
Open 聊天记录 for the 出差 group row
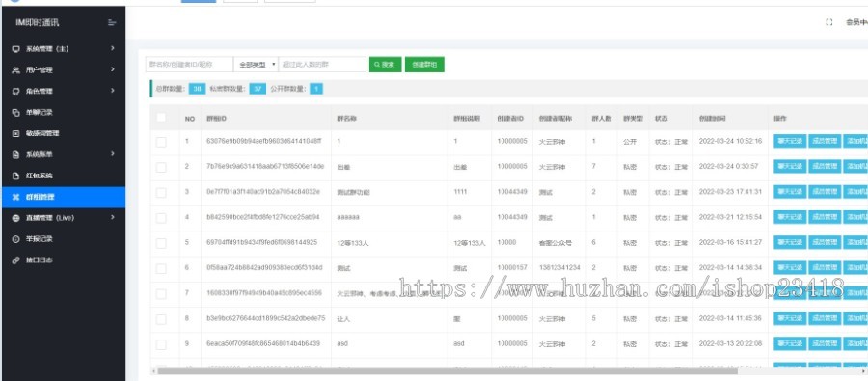[x=790, y=167]
